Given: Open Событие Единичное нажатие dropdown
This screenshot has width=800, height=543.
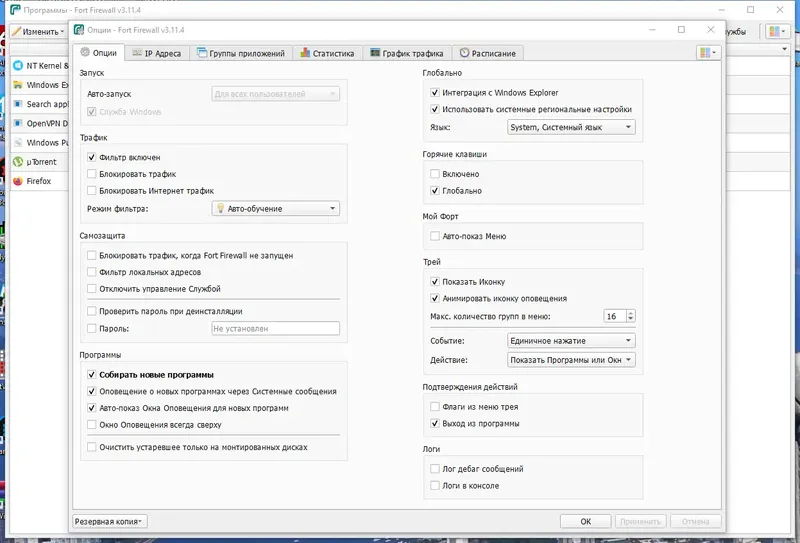Looking at the screenshot, I should (571, 340).
